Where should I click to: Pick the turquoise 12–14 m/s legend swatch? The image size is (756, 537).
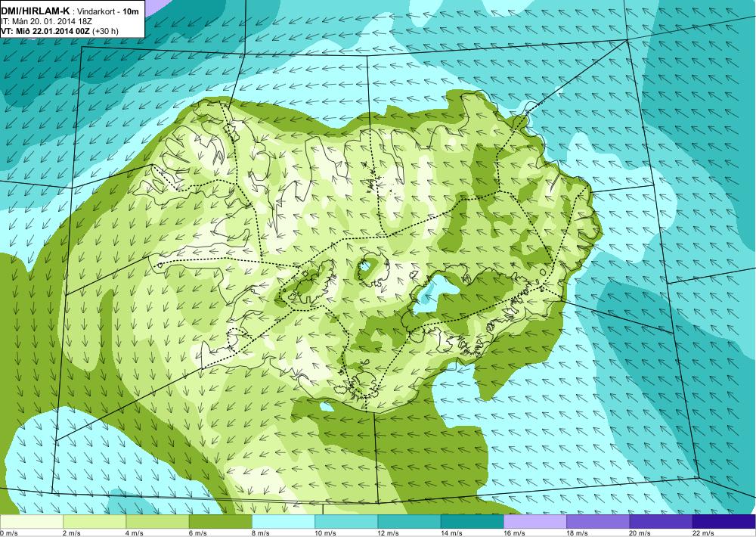[409, 522]
